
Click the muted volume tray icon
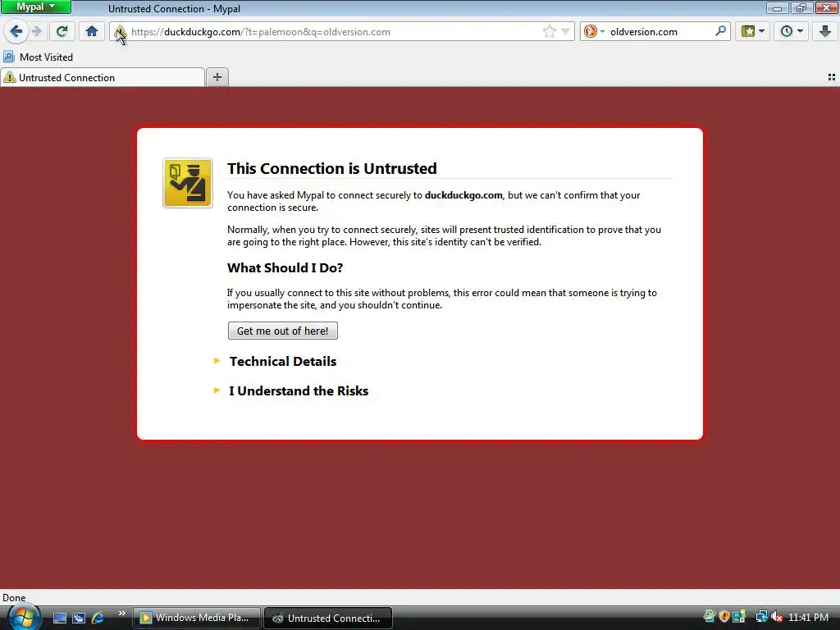pos(777,617)
